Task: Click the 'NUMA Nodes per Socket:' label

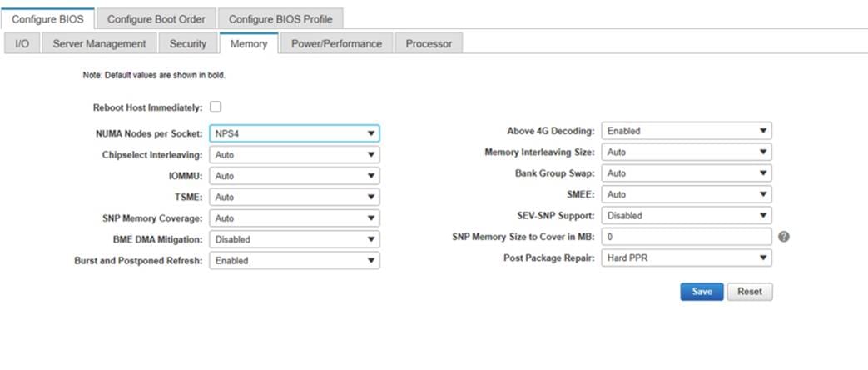Action: [149, 133]
